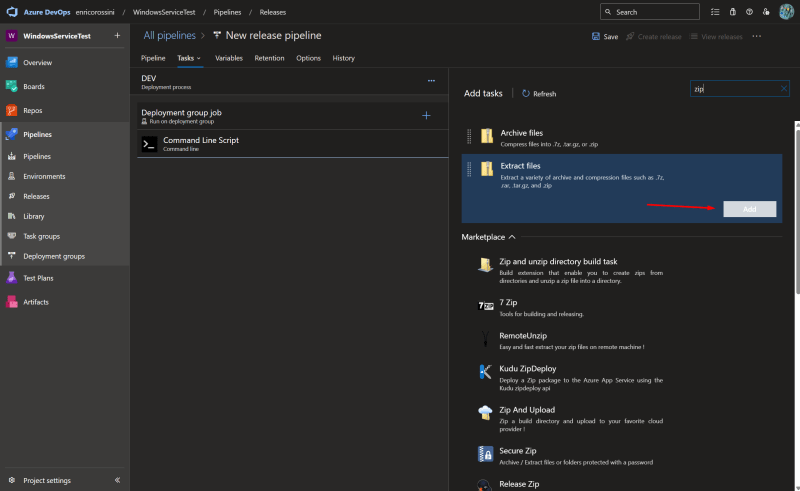
Task: Click the View releases button
Action: point(716,36)
